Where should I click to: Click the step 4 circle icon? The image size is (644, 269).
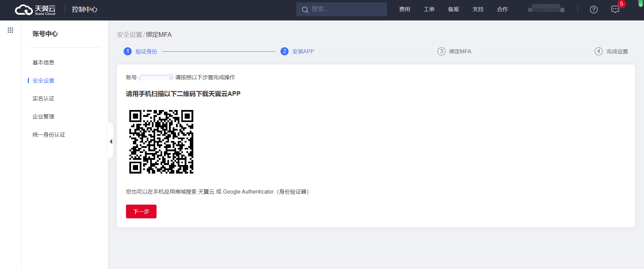[x=599, y=51]
